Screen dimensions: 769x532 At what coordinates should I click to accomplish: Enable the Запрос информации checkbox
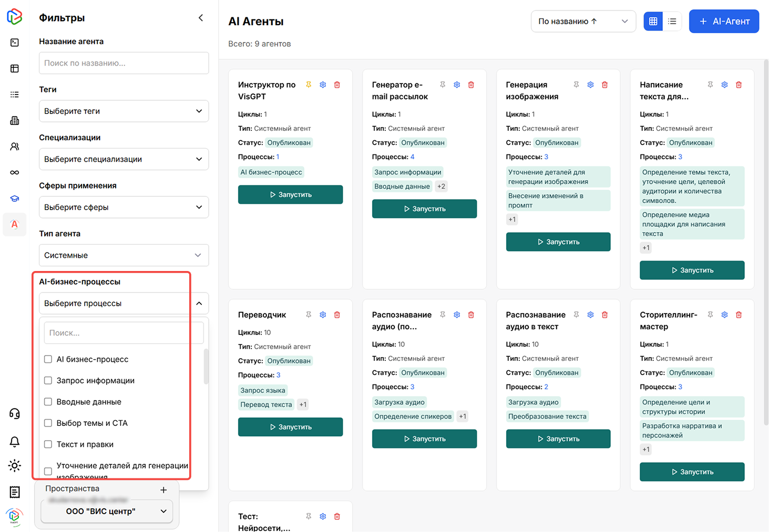[x=48, y=381]
